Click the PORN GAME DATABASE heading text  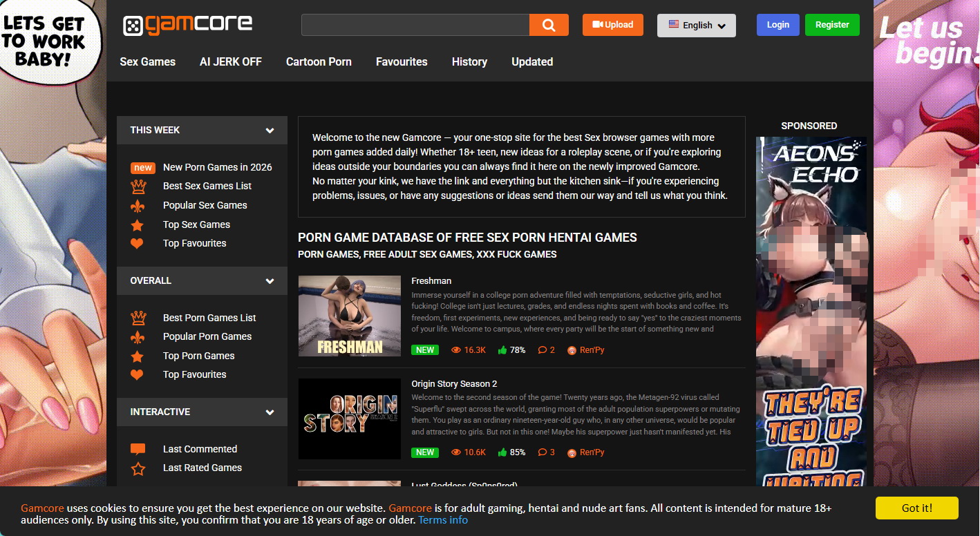point(467,238)
